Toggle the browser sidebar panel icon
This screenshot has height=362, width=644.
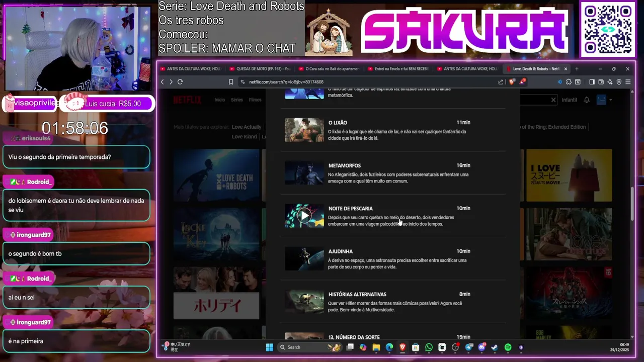click(592, 82)
